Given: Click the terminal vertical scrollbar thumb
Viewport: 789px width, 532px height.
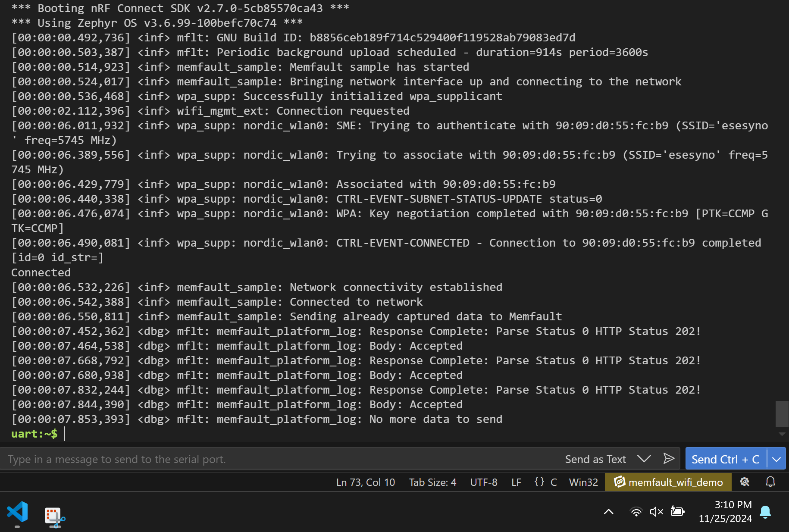Looking at the screenshot, I should 782,413.
